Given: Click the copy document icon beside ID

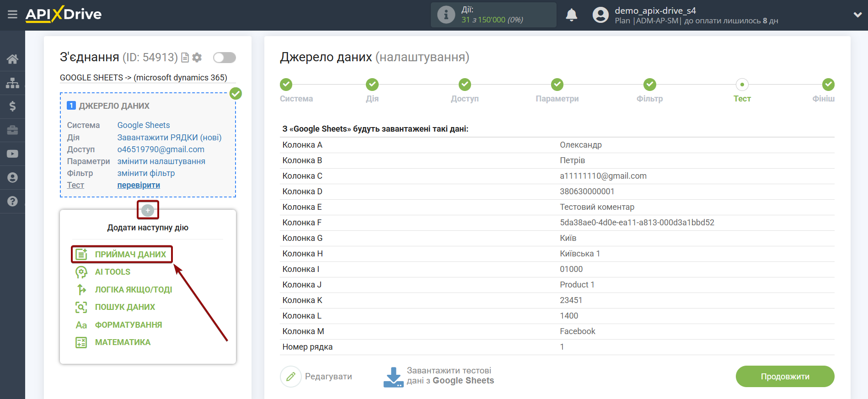Looking at the screenshot, I should (x=185, y=58).
